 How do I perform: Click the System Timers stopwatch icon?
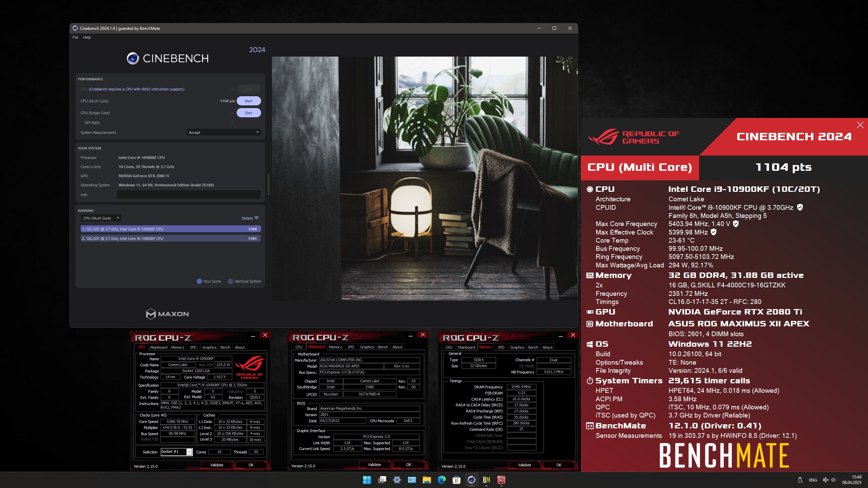(590, 381)
